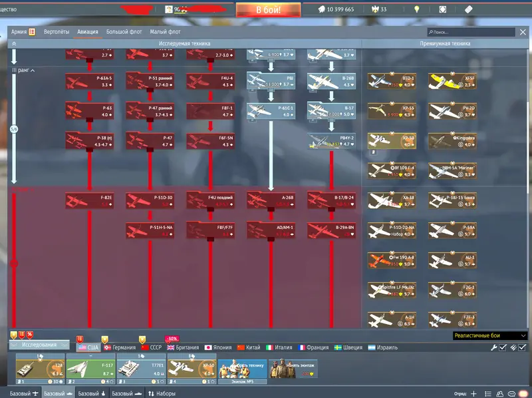Click the light bulb icon in top bar
Viewport: 532px width, 398px height.
[417, 10]
